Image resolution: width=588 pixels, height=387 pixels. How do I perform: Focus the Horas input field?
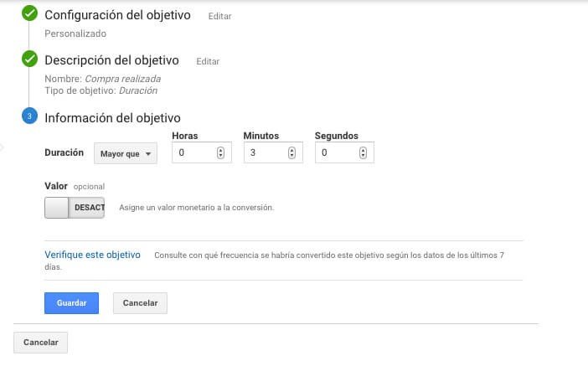194,153
